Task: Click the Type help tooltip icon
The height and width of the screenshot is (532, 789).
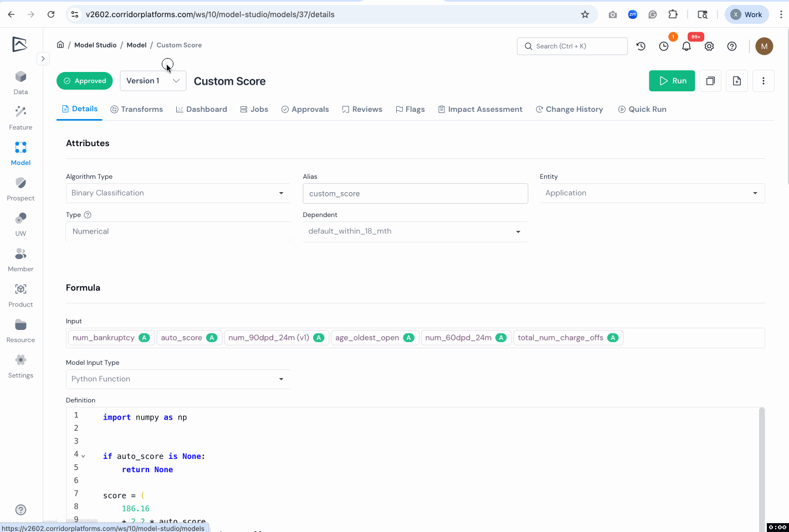Action: (x=88, y=215)
